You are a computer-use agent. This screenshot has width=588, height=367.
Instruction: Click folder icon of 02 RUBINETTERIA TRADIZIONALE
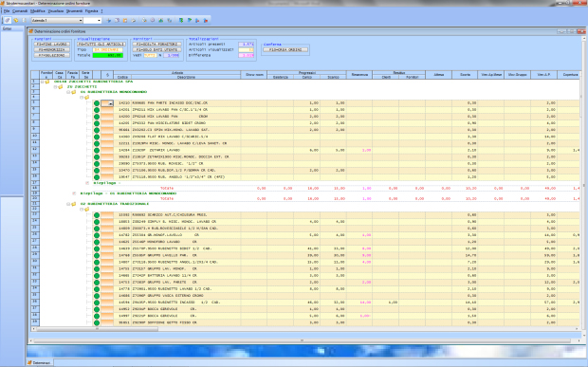[74, 204]
